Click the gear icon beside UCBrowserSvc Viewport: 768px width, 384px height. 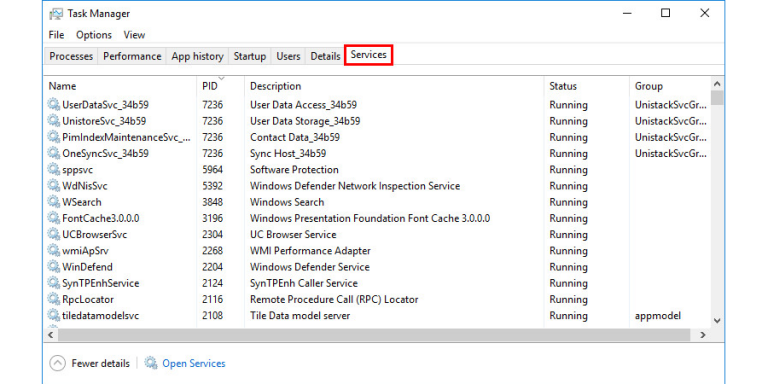coord(53,234)
